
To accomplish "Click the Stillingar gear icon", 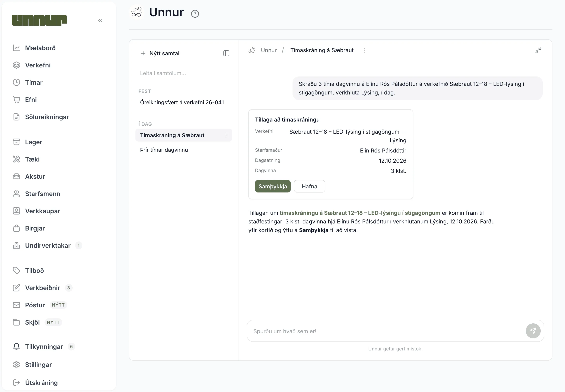I will pos(16,365).
